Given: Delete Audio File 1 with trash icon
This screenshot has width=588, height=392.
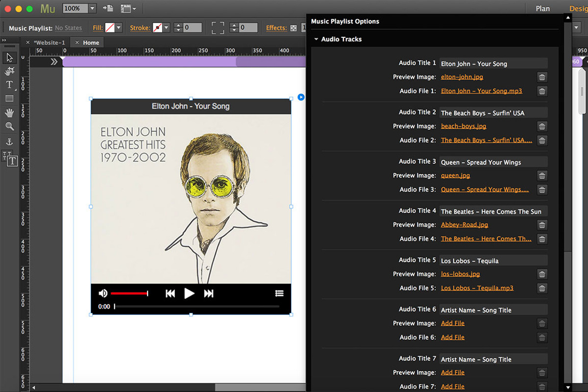Looking at the screenshot, I should (x=541, y=91).
